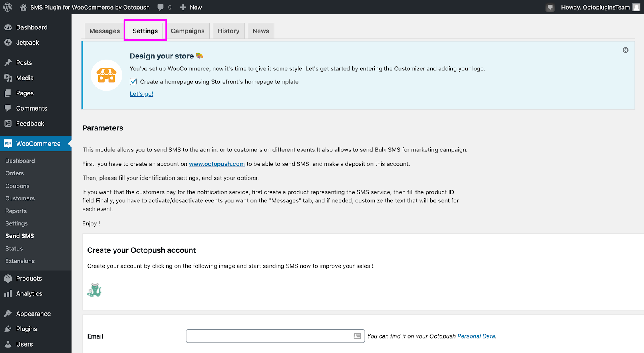The image size is (644, 353).
Task: Open the Extensions submenu item
Action: pyautogui.click(x=20, y=261)
